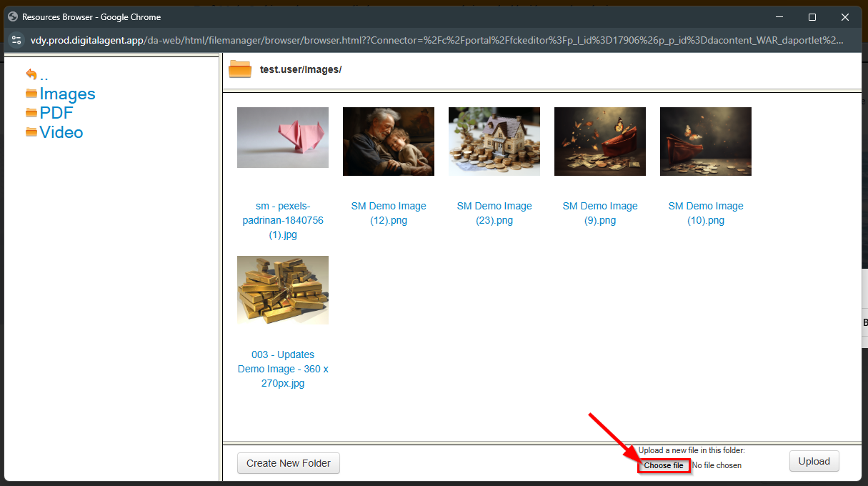868x486 pixels.
Task: Open 003 - Updates Demo Image link
Action: coord(283,369)
